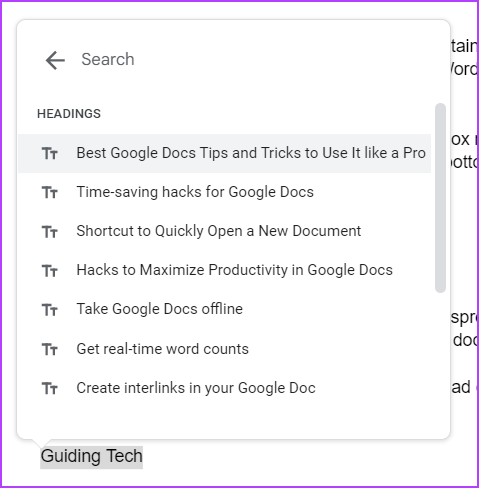Click heading icon beside Best Google Docs Tips

point(50,154)
